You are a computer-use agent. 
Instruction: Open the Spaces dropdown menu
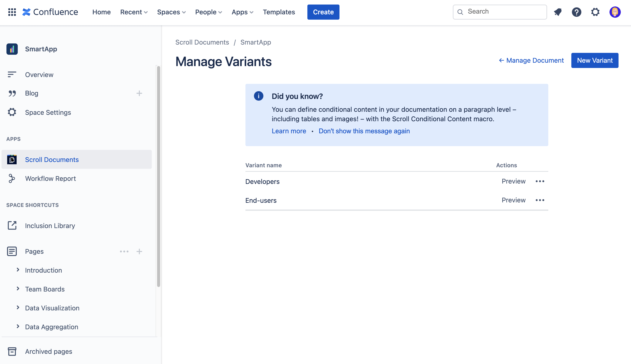[171, 12]
